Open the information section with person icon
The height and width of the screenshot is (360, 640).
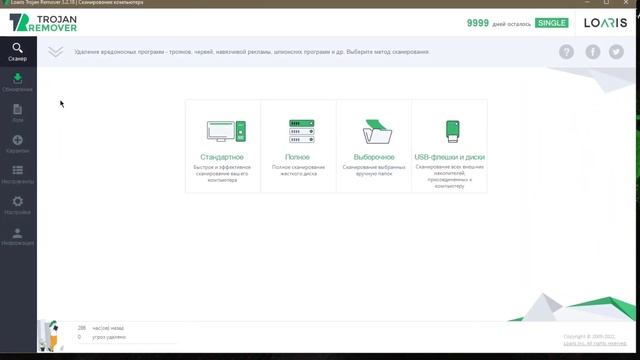click(x=18, y=236)
